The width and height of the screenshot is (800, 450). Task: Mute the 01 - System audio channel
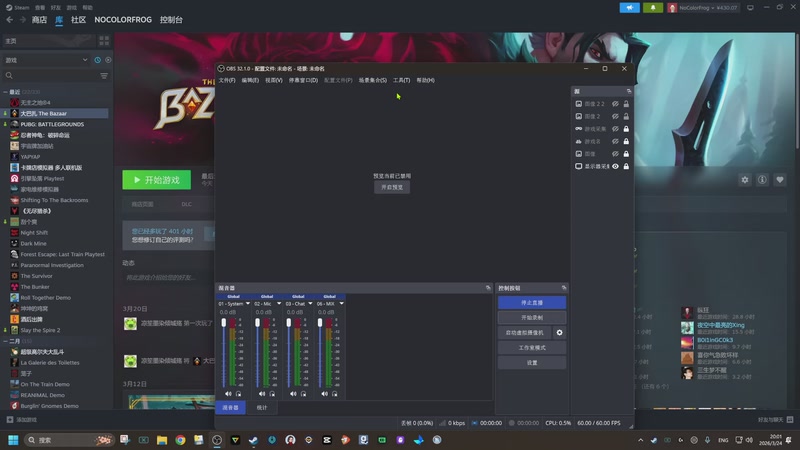[x=228, y=394]
